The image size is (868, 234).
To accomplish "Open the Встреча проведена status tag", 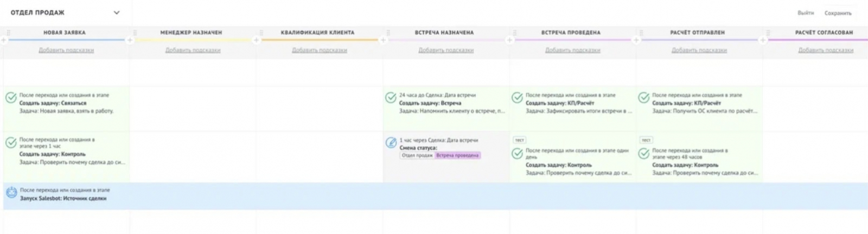I will [457, 155].
